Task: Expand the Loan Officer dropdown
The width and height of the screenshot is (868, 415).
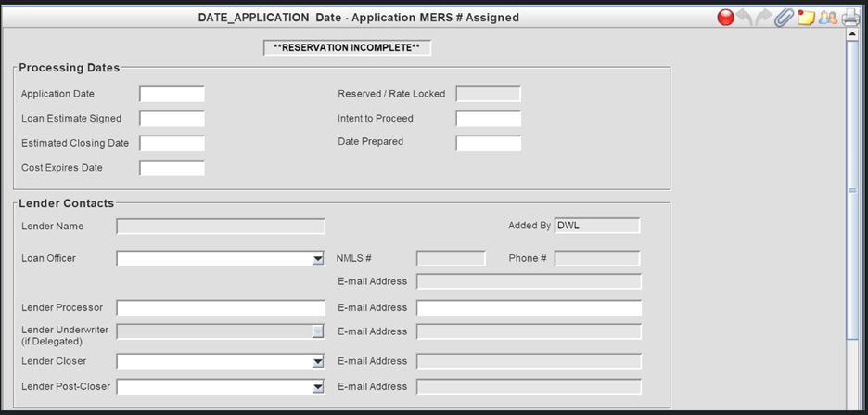Action: click(317, 259)
